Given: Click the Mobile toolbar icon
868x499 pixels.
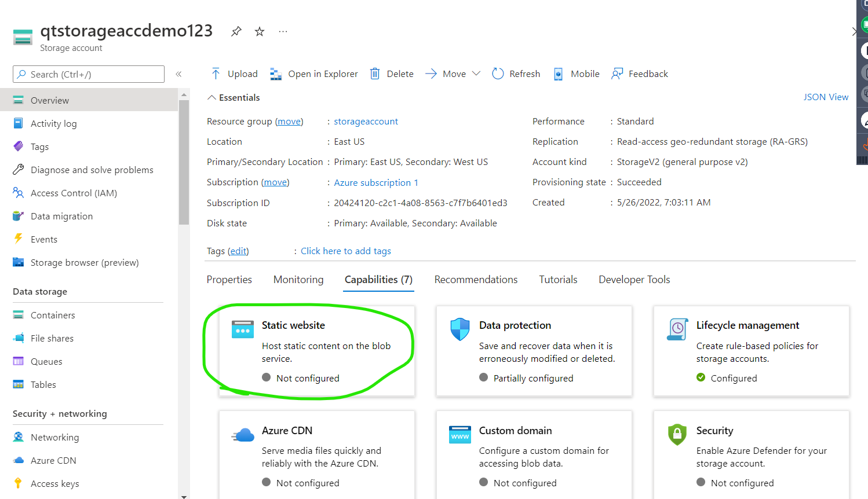Looking at the screenshot, I should pos(558,74).
